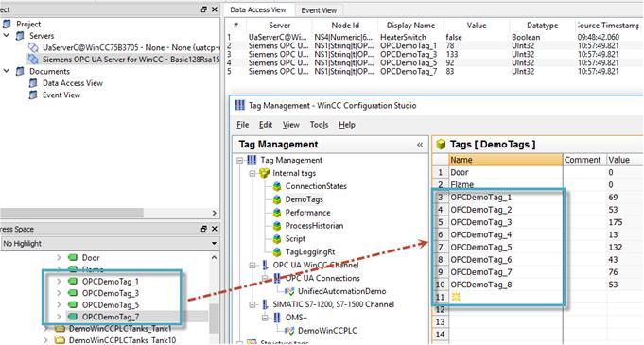Image resolution: width=644 pixels, height=345 pixels.
Task: Click the Data Access View document icon
Action: pos(33,83)
